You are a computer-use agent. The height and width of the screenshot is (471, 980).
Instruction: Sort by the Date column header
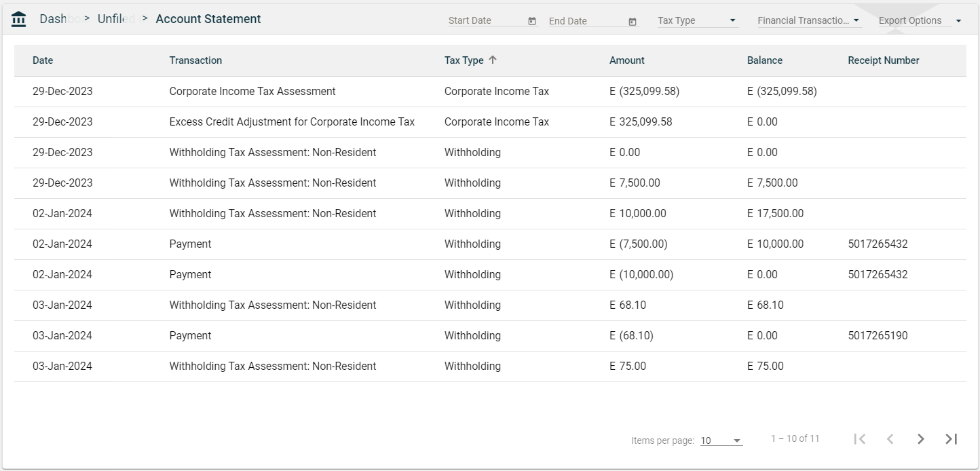(x=43, y=60)
